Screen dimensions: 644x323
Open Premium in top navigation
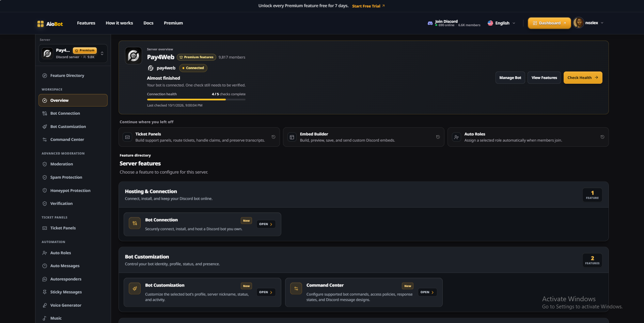coord(173,23)
